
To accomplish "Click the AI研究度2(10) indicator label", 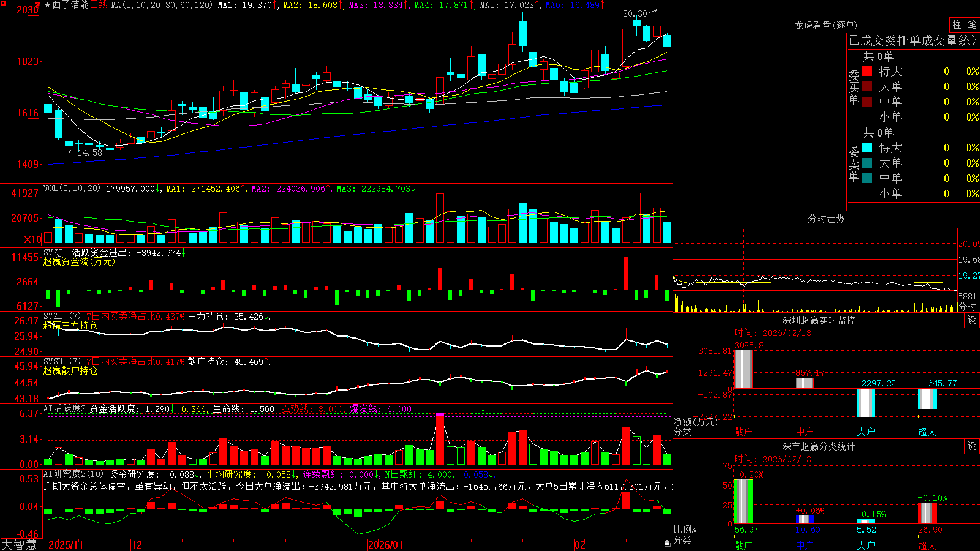I will click(x=73, y=474).
